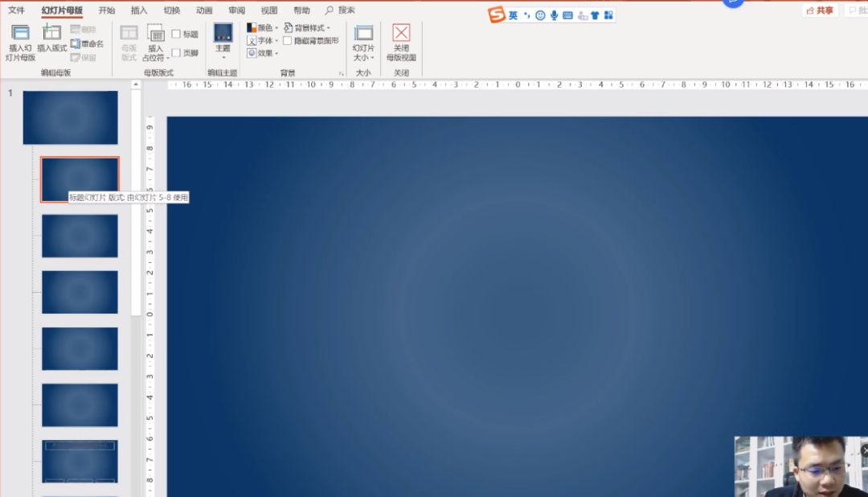
Task: Toggle the Footers (页脚) checkbox
Action: (176, 53)
